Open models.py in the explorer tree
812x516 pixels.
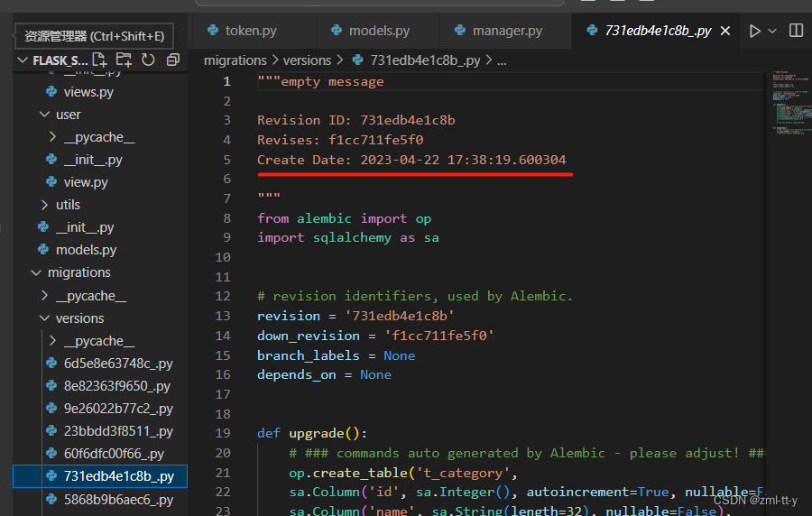pos(86,250)
